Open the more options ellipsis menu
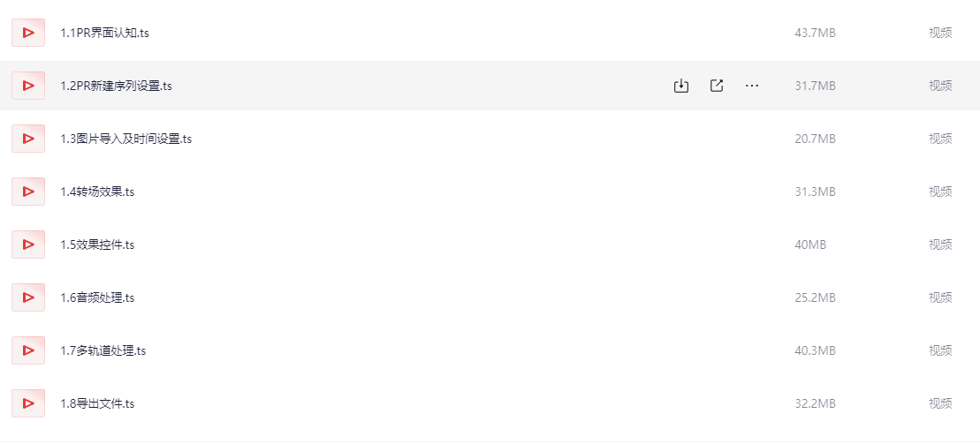980x444 pixels. [752, 87]
